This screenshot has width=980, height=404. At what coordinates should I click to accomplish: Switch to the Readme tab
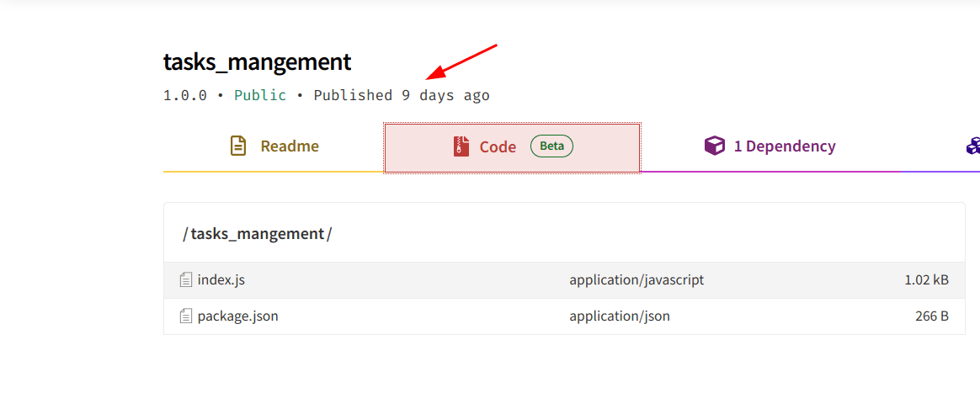(289, 146)
